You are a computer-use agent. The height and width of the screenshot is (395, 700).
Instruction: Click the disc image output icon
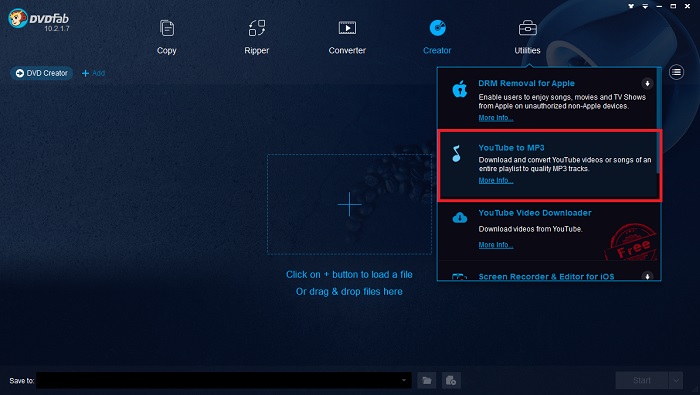tap(451, 380)
